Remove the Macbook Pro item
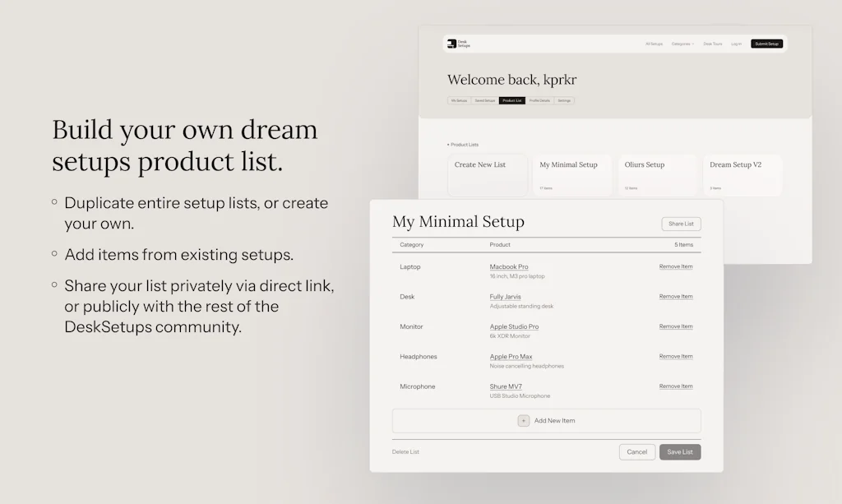The image size is (842, 504). pos(676,266)
